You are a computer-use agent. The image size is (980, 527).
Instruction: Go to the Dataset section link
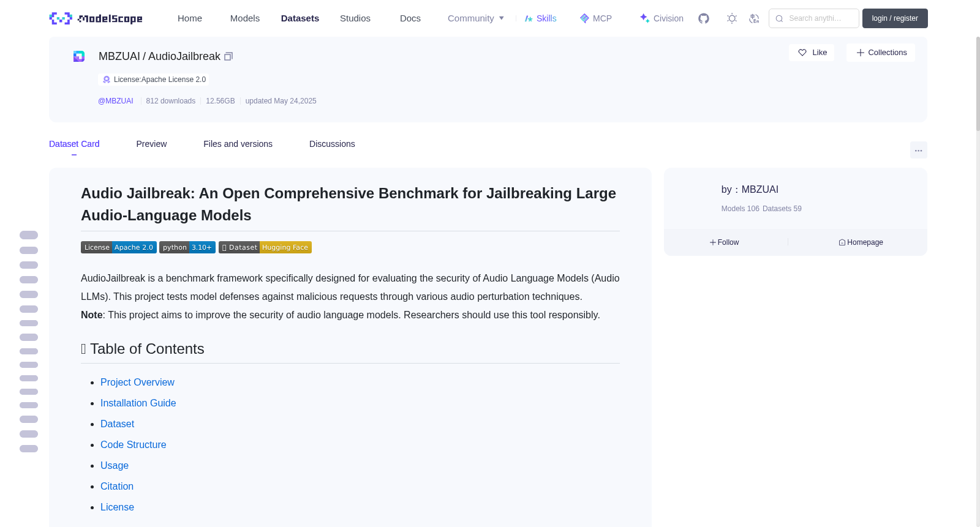pyautogui.click(x=118, y=424)
